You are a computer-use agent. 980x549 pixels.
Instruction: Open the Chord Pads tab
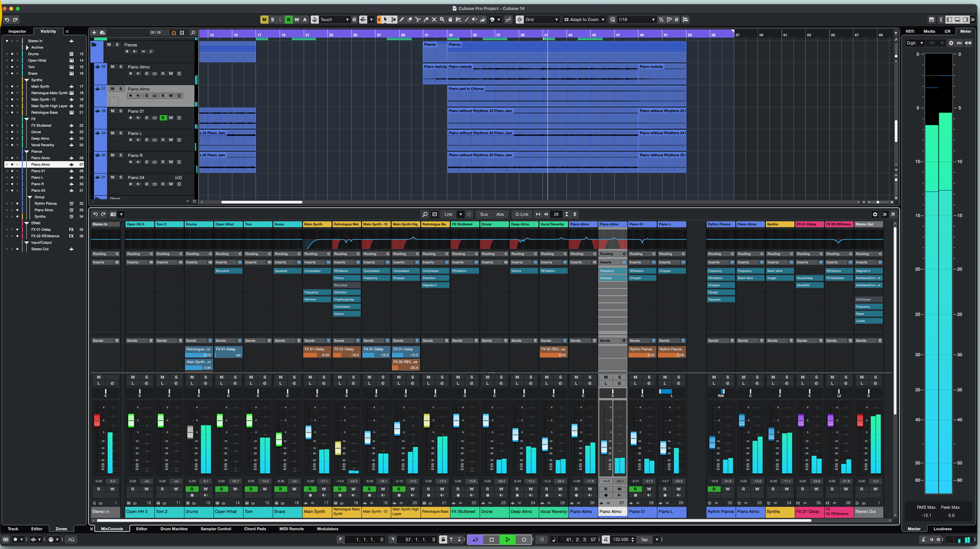(255, 529)
